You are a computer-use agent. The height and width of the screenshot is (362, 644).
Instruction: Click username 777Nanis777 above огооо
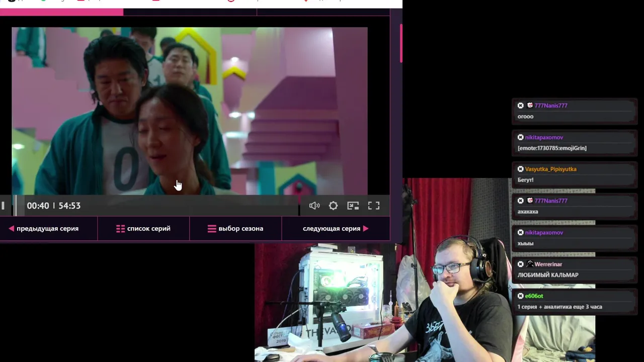click(551, 106)
